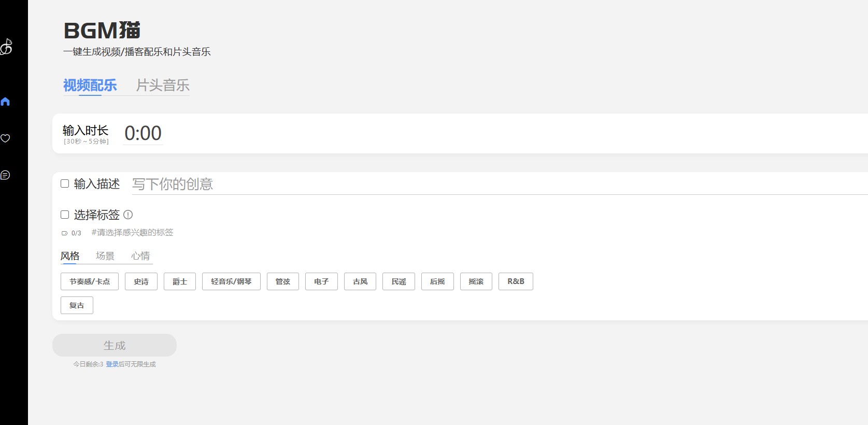This screenshot has width=868, height=425.
Task: Select the 复古 style tag
Action: point(77,305)
